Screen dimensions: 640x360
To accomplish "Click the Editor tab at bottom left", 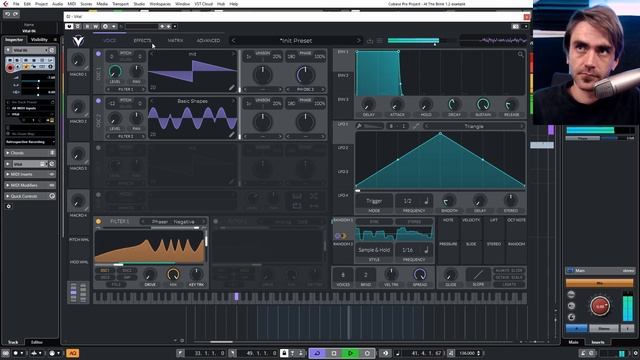I will pyautogui.click(x=37, y=342).
